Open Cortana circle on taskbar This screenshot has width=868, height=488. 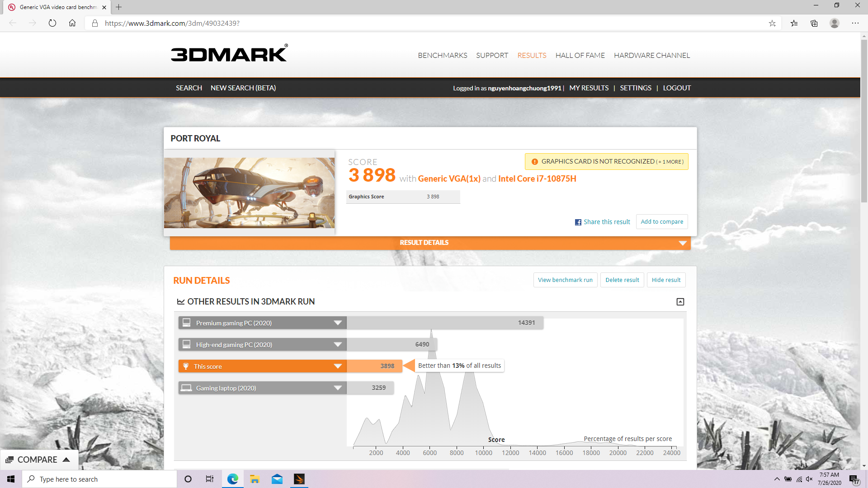[188, 479]
